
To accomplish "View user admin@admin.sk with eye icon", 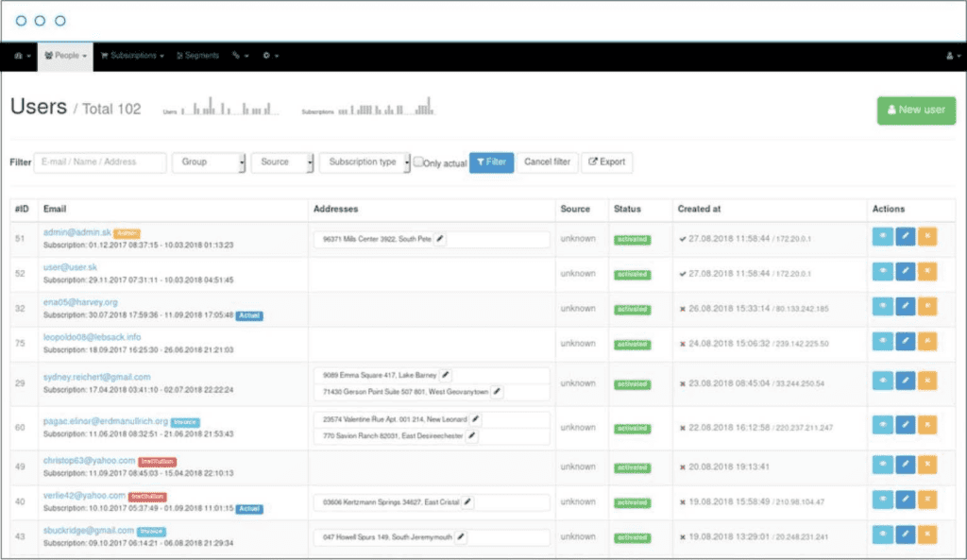I will point(883,237).
